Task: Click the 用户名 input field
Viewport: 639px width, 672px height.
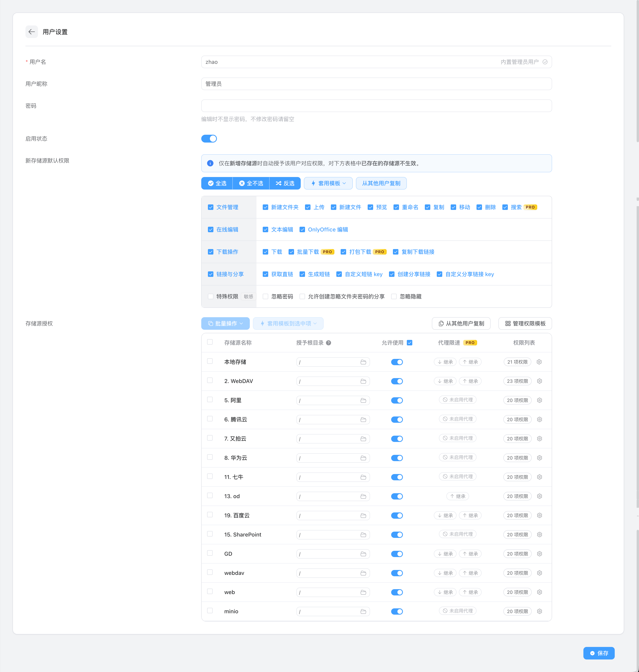Action: 376,62
